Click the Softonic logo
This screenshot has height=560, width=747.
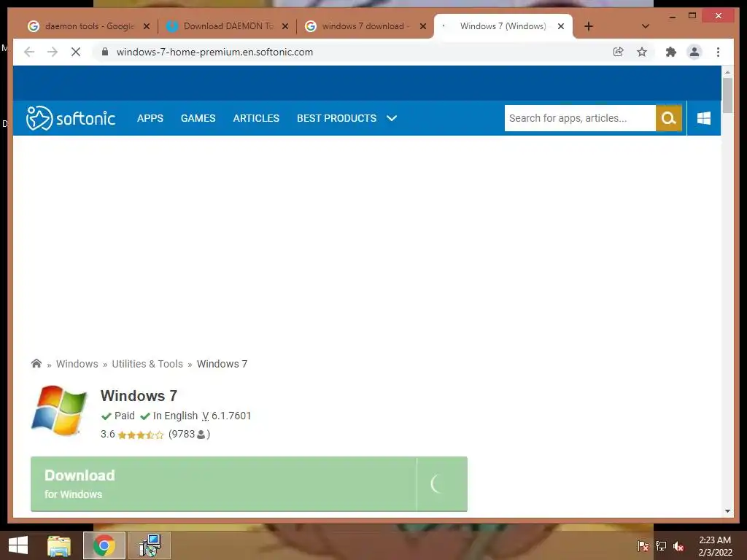pyautogui.click(x=71, y=118)
